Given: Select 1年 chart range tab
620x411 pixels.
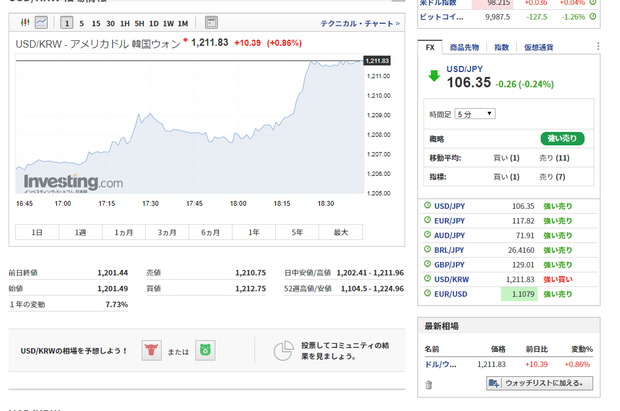Looking at the screenshot, I should click(254, 232).
